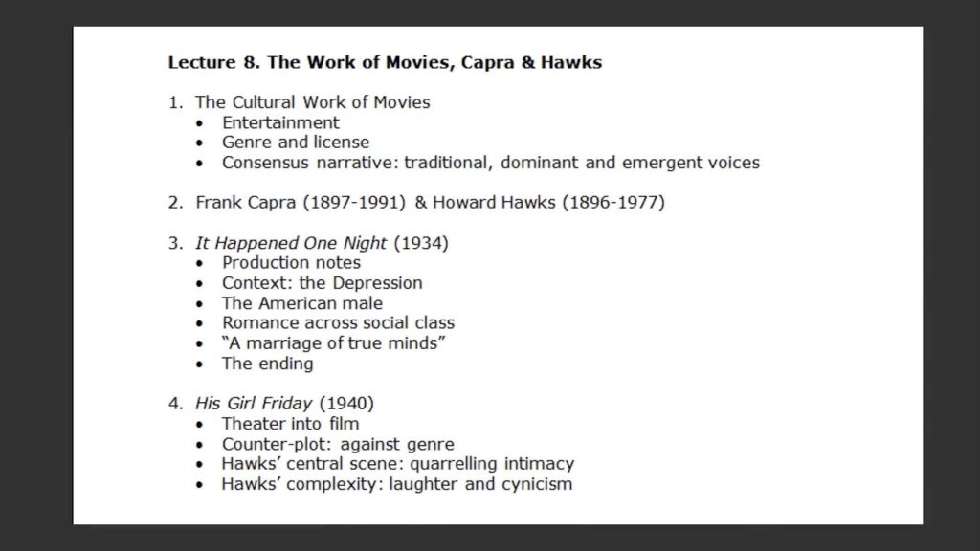980x551 pixels.
Task: Select the bullet 'Hawks' complexity: laughter and cynicism'
Action: [x=397, y=484]
